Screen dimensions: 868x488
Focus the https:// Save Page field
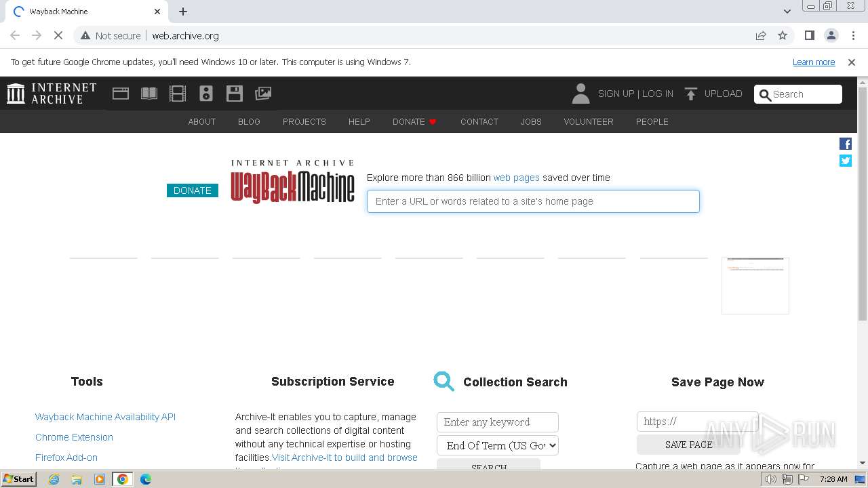pos(697,422)
